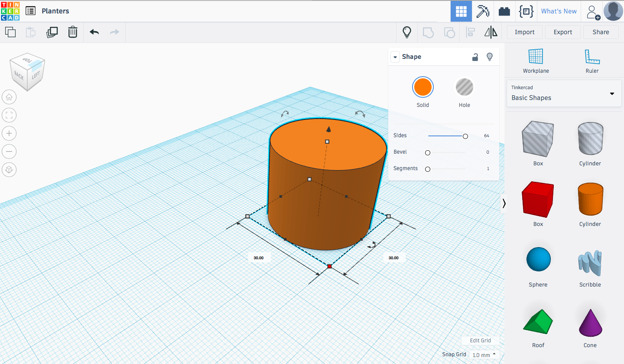
Task: Click the Duplicate and repeat icon
Action: click(52, 32)
